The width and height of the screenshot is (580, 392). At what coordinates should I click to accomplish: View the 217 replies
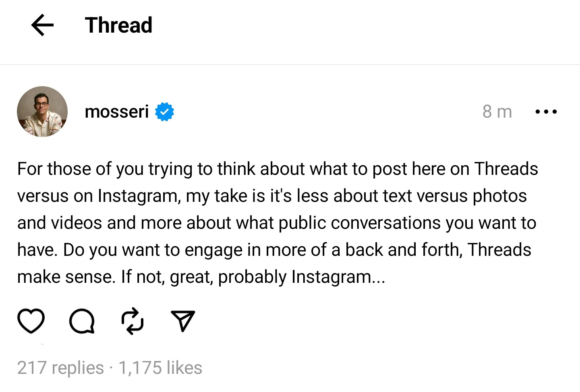coord(60,368)
